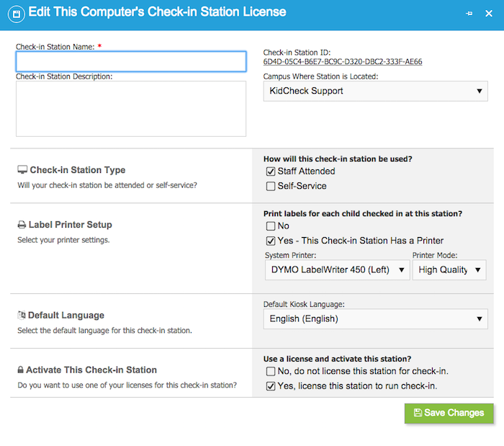The image size is (504, 446).
Task: Check the No option for printing labels
Action: pos(271,226)
